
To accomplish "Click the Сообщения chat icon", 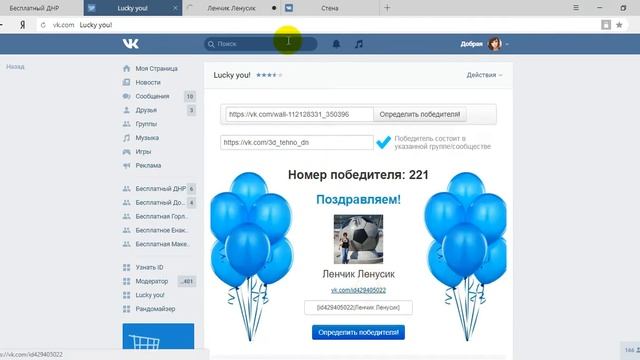I will (127, 96).
